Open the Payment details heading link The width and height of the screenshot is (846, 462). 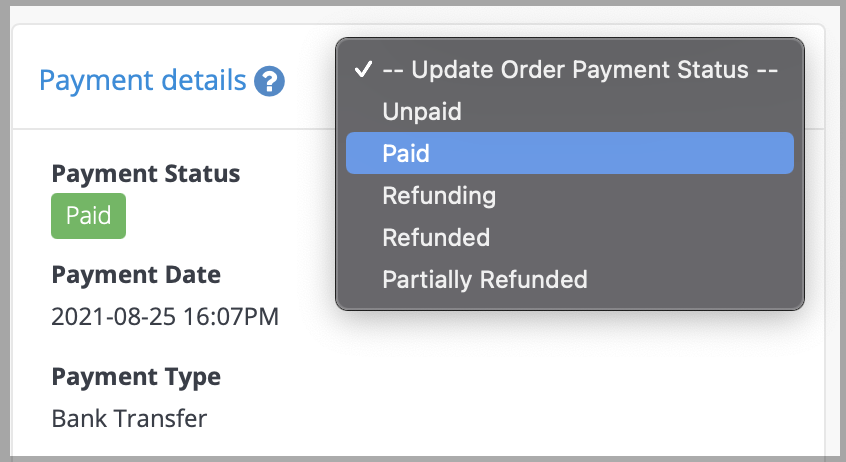142,80
